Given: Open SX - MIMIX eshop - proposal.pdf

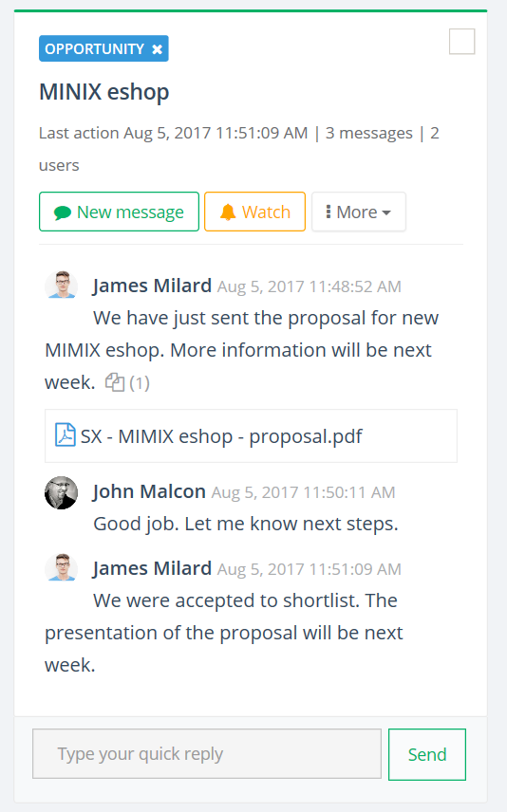Looking at the screenshot, I should point(221,436).
